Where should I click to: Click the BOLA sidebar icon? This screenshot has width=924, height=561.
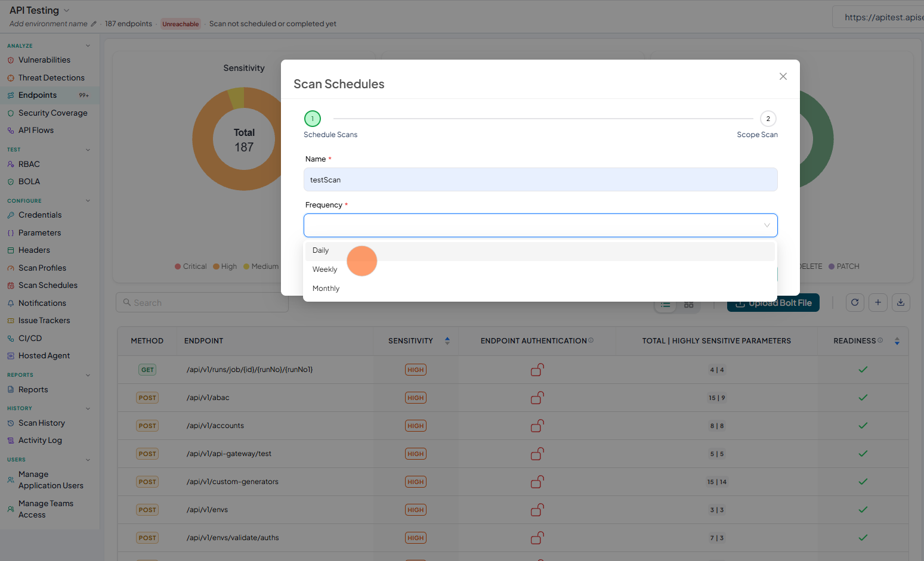coord(11,182)
